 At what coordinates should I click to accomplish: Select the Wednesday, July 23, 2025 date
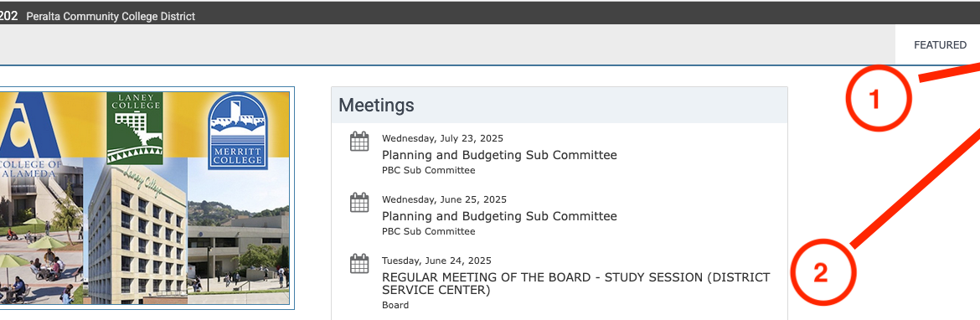tap(442, 139)
